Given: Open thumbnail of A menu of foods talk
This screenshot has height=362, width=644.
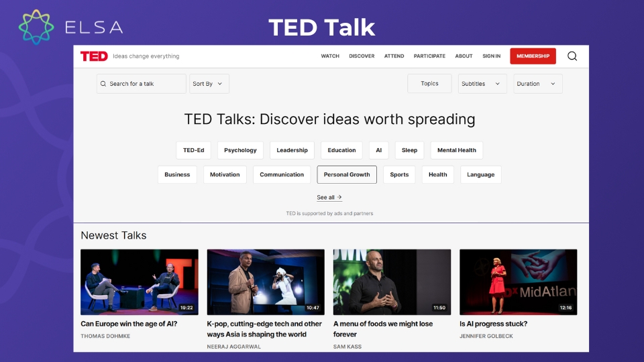Looking at the screenshot, I should (392, 282).
